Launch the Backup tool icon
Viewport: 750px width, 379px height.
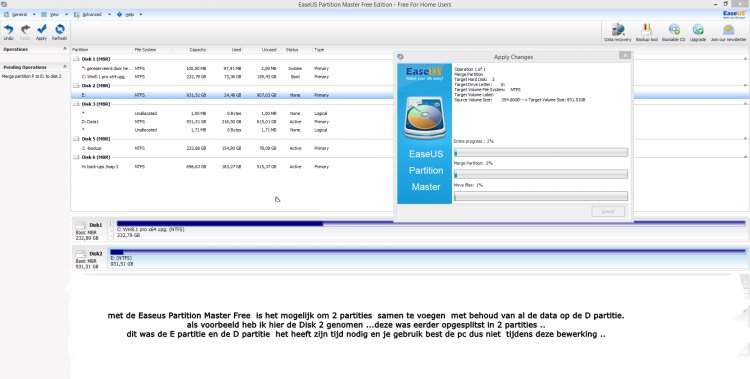click(x=647, y=30)
